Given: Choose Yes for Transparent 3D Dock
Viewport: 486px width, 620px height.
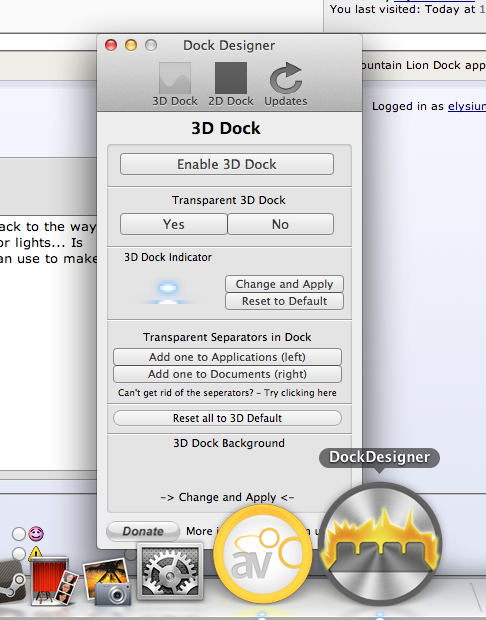Looking at the screenshot, I should coord(174,224).
